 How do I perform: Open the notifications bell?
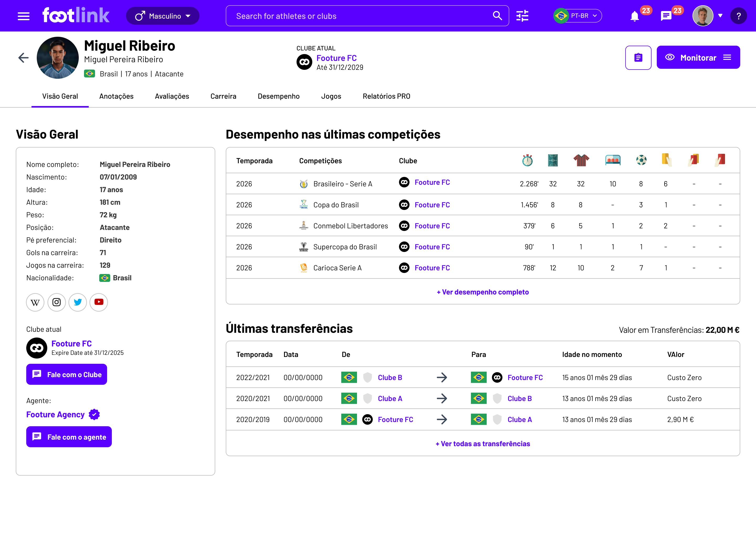[x=634, y=16]
